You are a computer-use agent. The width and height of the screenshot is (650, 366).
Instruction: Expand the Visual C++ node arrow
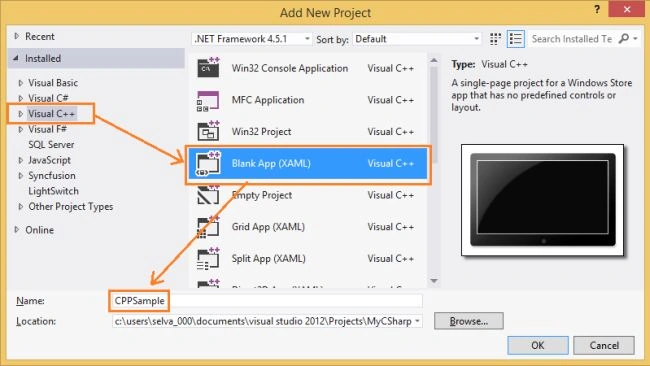pos(21,114)
